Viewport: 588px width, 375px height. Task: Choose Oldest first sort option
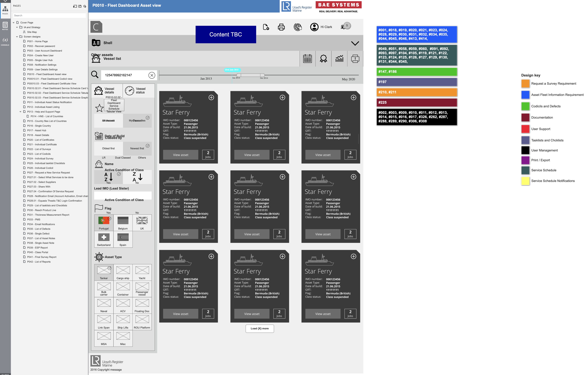point(108,148)
